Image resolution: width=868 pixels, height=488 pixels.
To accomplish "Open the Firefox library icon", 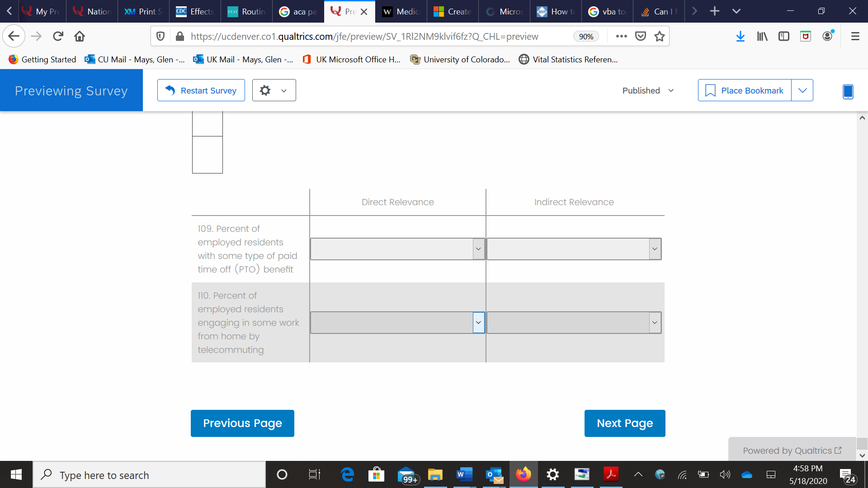I will tap(762, 37).
